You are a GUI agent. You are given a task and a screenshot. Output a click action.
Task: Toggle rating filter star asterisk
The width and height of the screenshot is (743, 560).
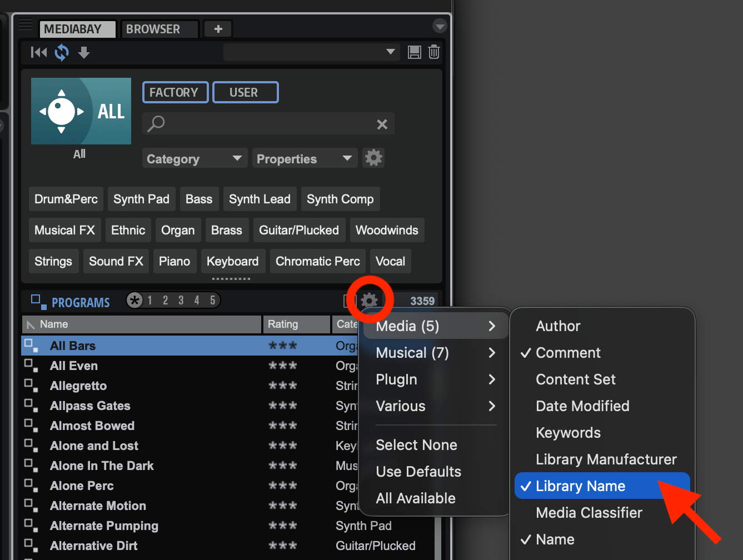(x=134, y=301)
